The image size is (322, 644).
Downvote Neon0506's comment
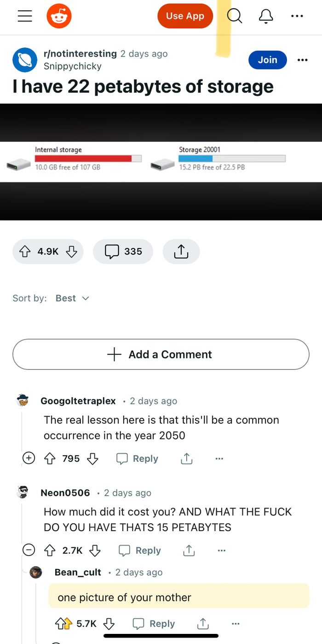click(95, 550)
